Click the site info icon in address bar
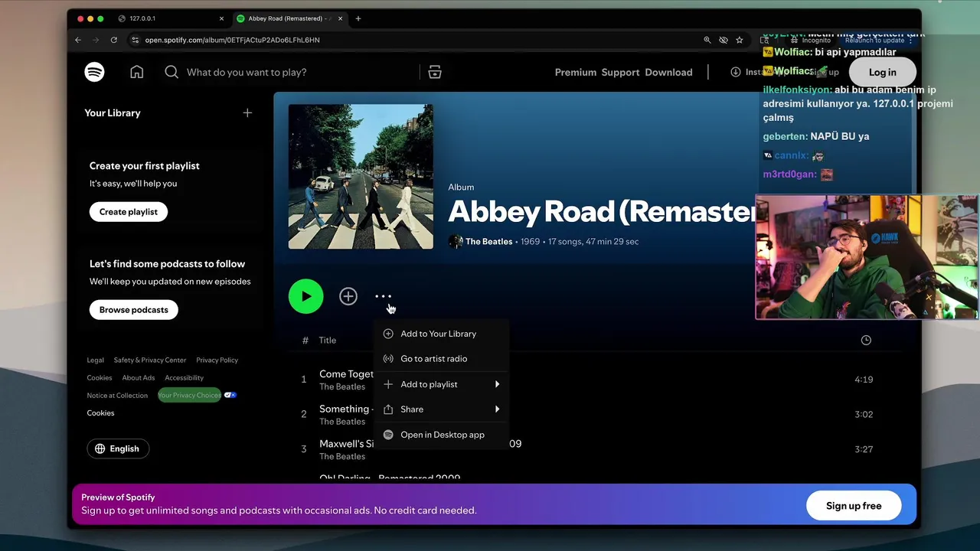 click(136, 40)
